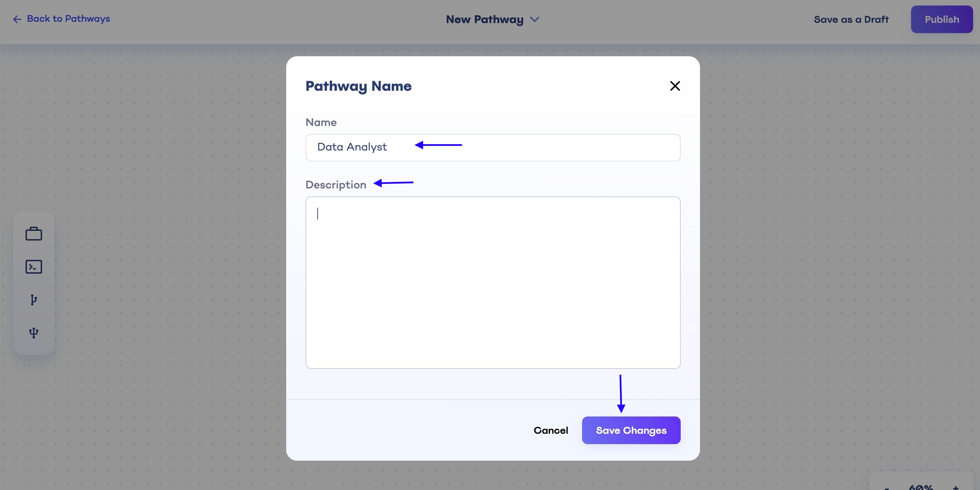Save the pathway as a draft
Image resolution: width=980 pixels, height=490 pixels.
point(851,19)
